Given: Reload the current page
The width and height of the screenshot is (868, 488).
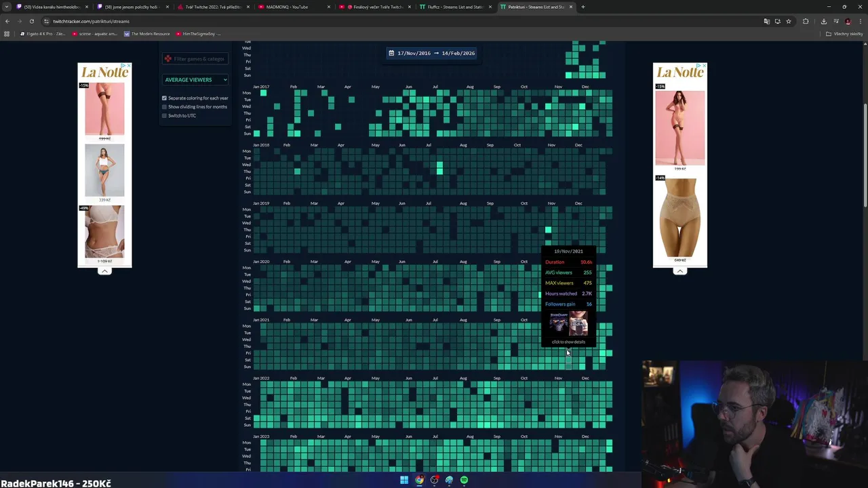Looking at the screenshot, I should pyautogui.click(x=31, y=21).
